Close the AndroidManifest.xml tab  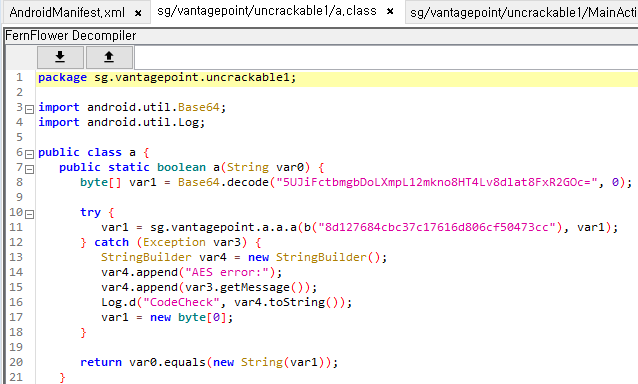pos(138,13)
